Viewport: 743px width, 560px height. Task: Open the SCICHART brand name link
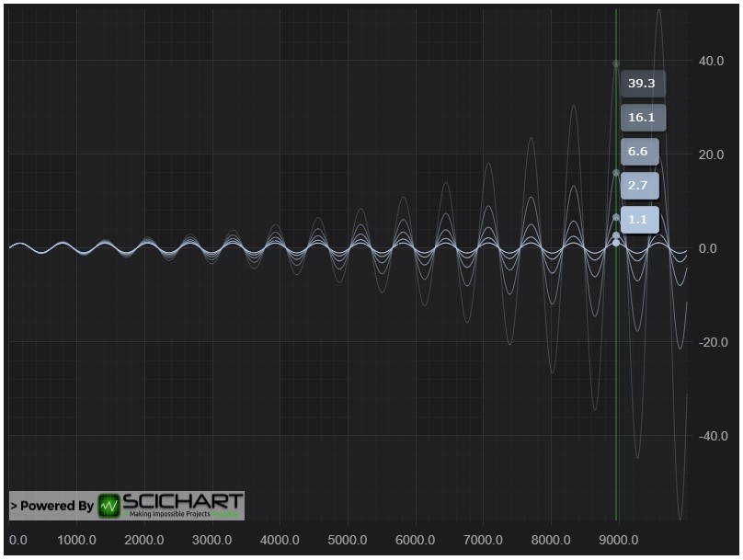pos(182,503)
